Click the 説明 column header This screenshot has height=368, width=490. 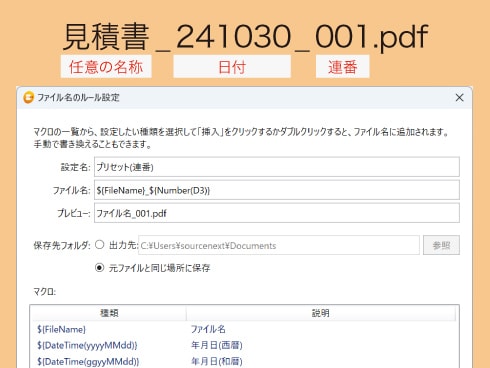tap(321, 313)
